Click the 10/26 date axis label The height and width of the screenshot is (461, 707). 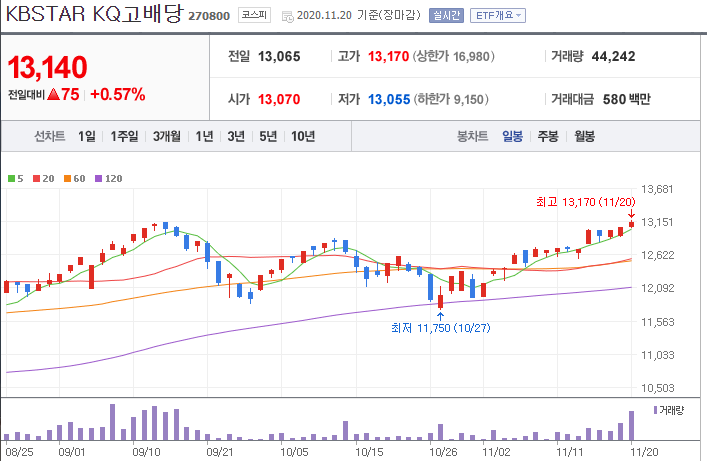(443, 452)
